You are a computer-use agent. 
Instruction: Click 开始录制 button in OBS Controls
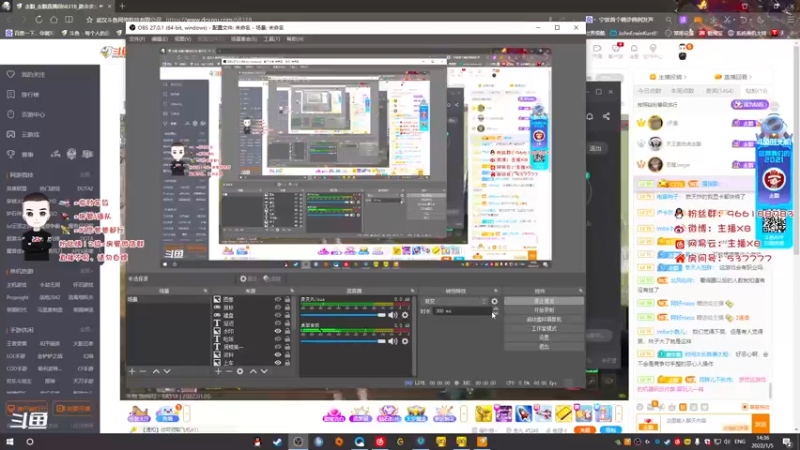[544, 310]
